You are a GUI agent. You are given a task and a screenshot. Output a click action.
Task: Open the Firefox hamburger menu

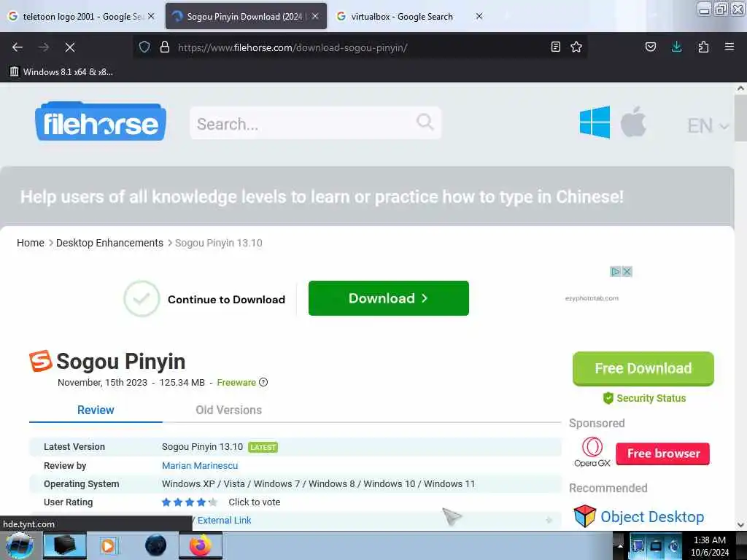click(x=729, y=47)
